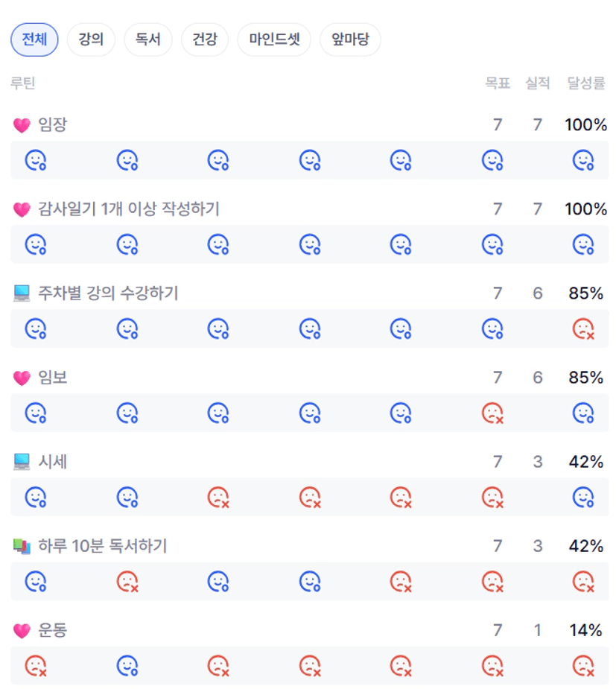
Task: Click the laptop icon beside 주차별 강의 수강하기
Action: tap(22, 293)
